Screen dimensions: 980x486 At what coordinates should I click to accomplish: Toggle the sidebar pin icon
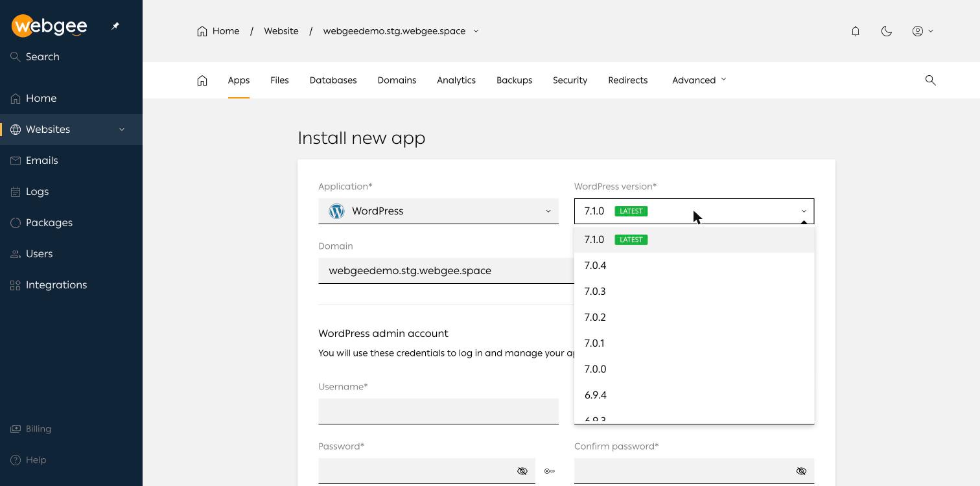tap(115, 26)
